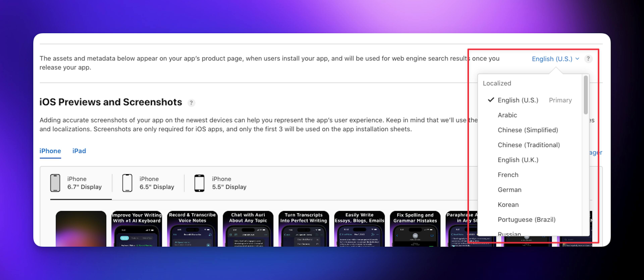Choose Arabic from the localization list
Image resolution: width=644 pixels, height=280 pixels.
pos(507,115)
